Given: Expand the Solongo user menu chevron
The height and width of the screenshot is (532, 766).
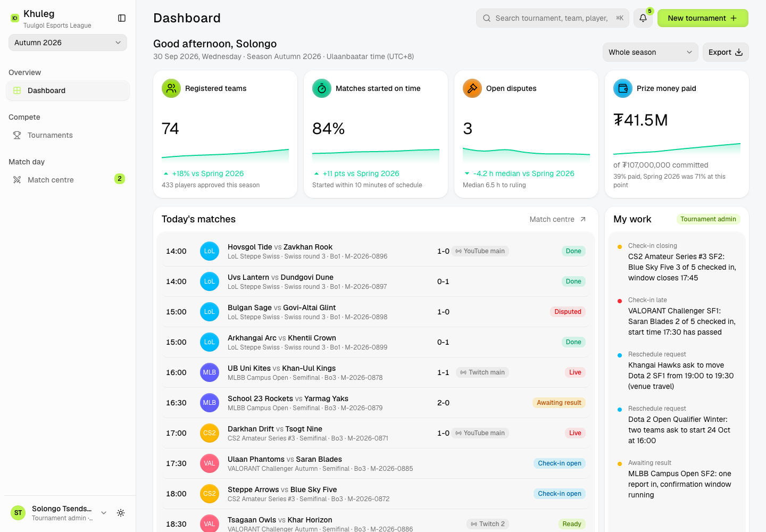Looking at the screenshot, I should (104, 513).
